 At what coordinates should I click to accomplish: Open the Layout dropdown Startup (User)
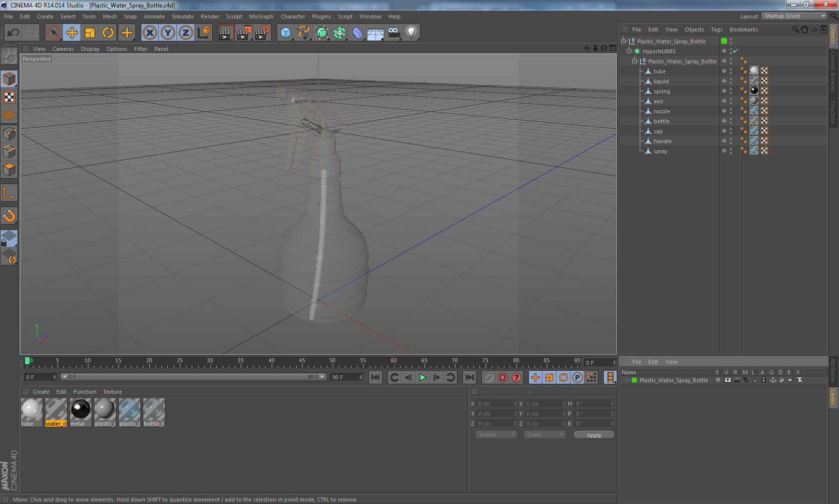(x=795, y=16)
